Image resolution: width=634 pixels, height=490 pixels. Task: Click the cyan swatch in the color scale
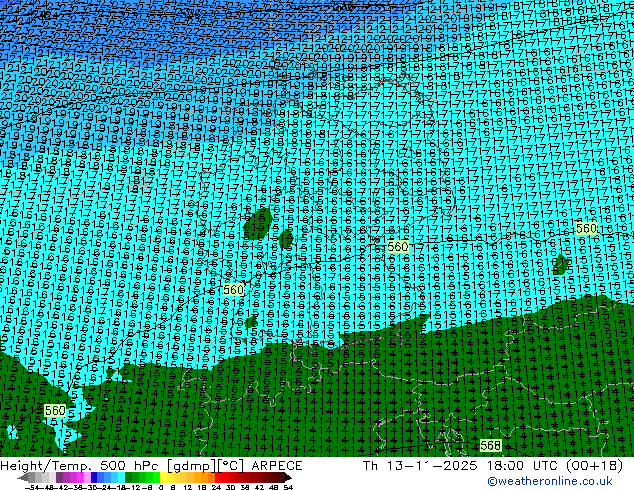tap(121, 477)
